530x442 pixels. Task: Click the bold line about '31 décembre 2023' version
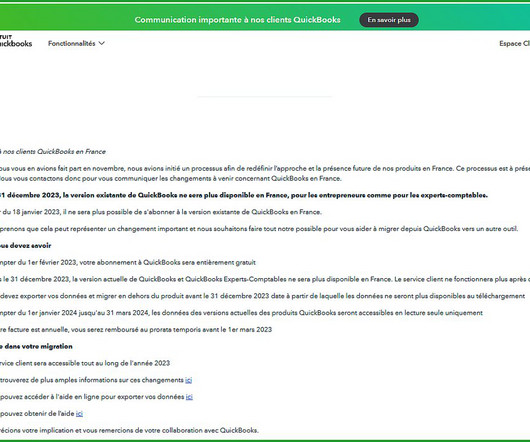click(244, 195)
